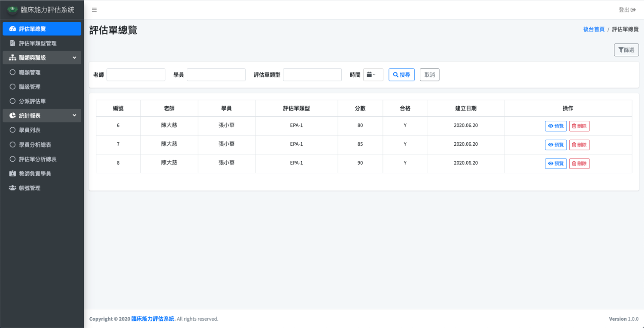Click the circle icon beside 職級管理
Image resolution: width=644 pixels, height=328 pixels.
point(12,87)
